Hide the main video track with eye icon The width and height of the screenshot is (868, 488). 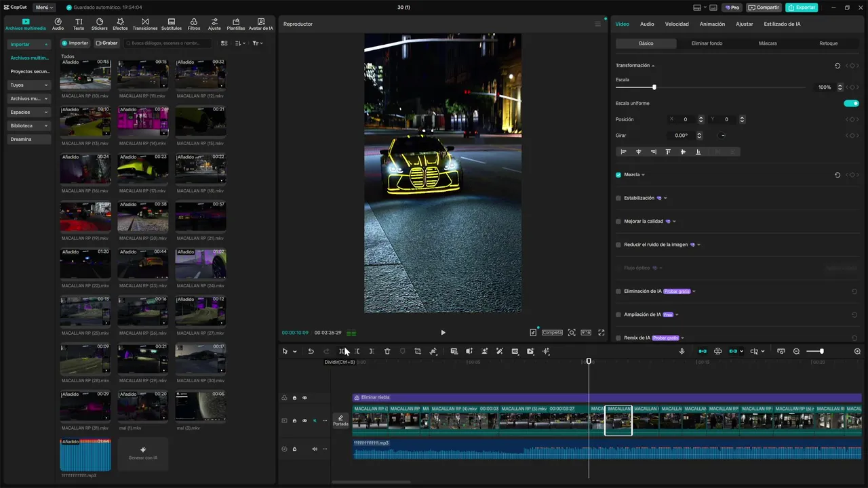pyautogui.click(x=304, y=421)
